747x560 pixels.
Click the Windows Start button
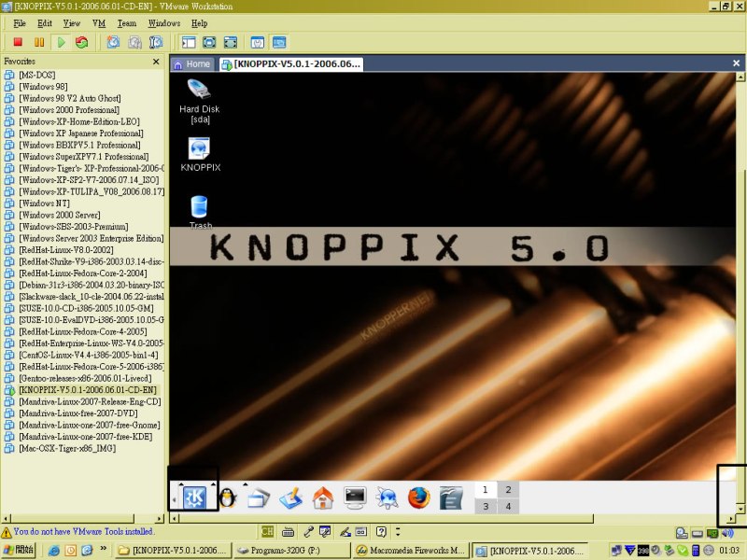18,550
